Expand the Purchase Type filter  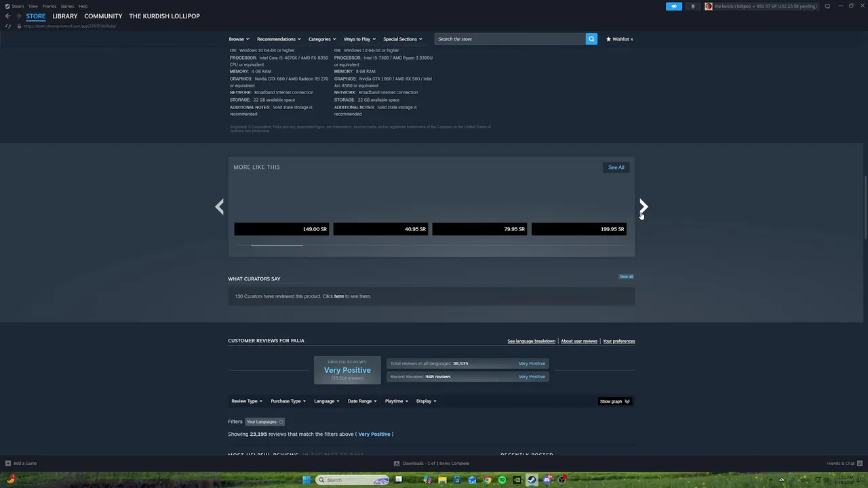click(x=288, y=401)
